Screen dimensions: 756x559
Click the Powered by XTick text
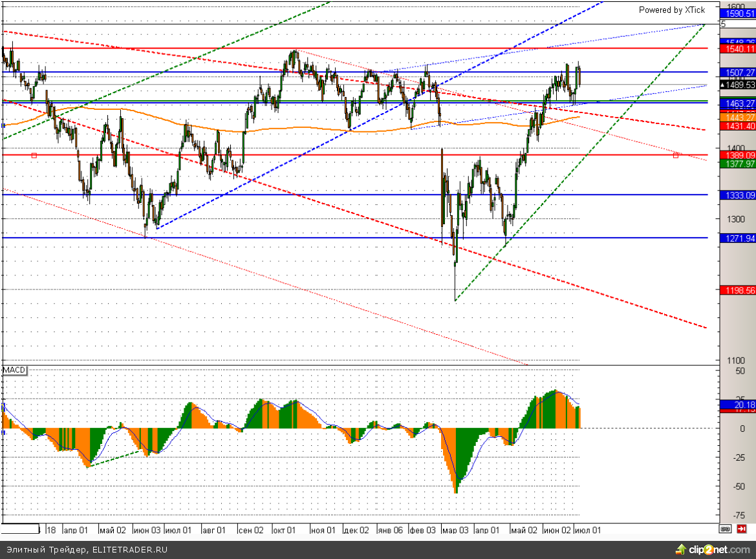tap(672, 10)
